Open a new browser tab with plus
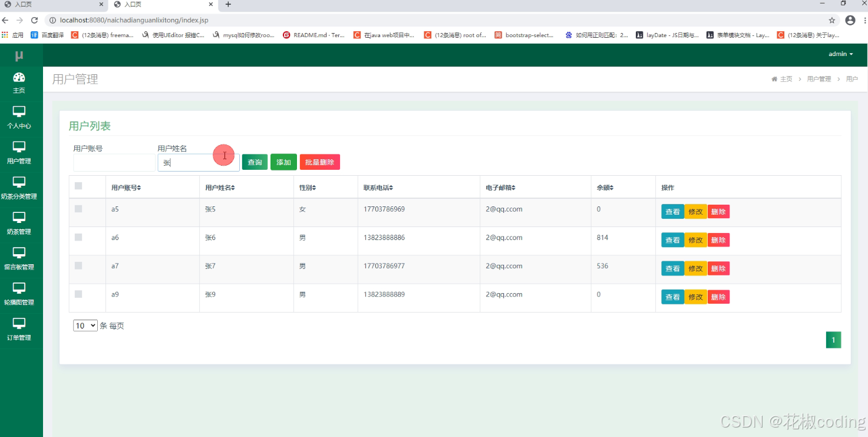Screen dimensions: 868x437 point(228,5)
